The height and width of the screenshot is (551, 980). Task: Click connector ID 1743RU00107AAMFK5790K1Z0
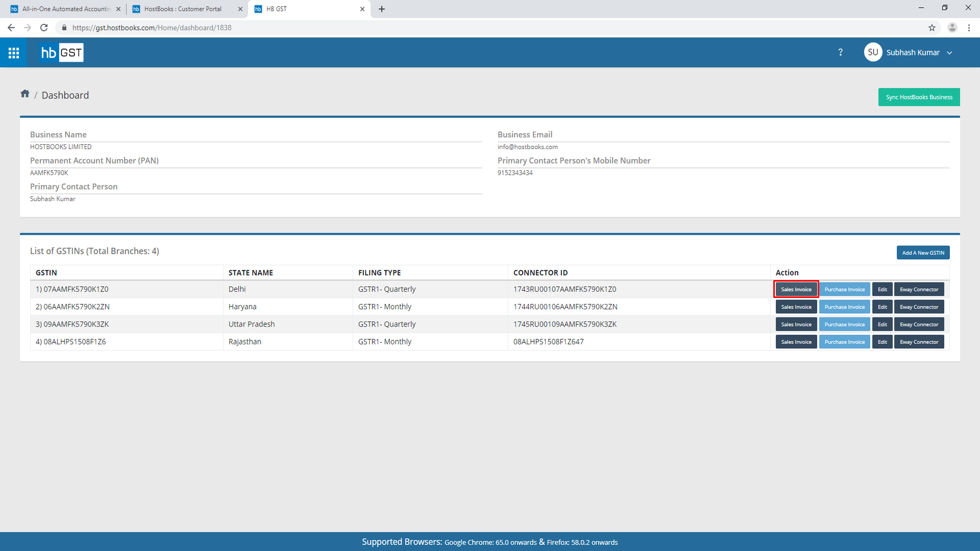(565, 289)
